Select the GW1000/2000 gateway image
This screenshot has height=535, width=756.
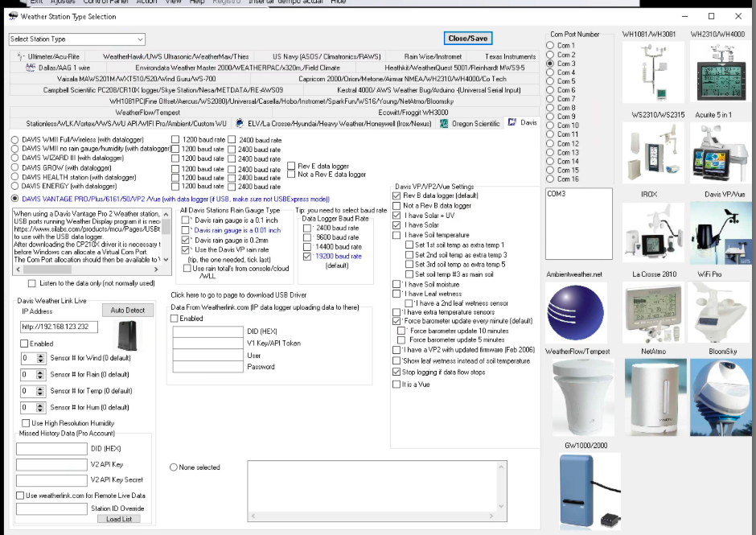tap(590, 492)
